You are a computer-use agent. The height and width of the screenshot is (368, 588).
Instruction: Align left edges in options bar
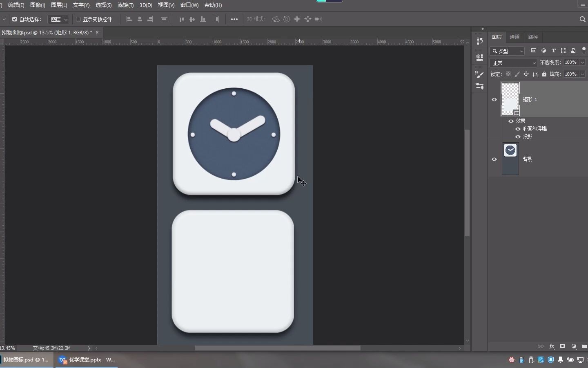coord(129,19)
